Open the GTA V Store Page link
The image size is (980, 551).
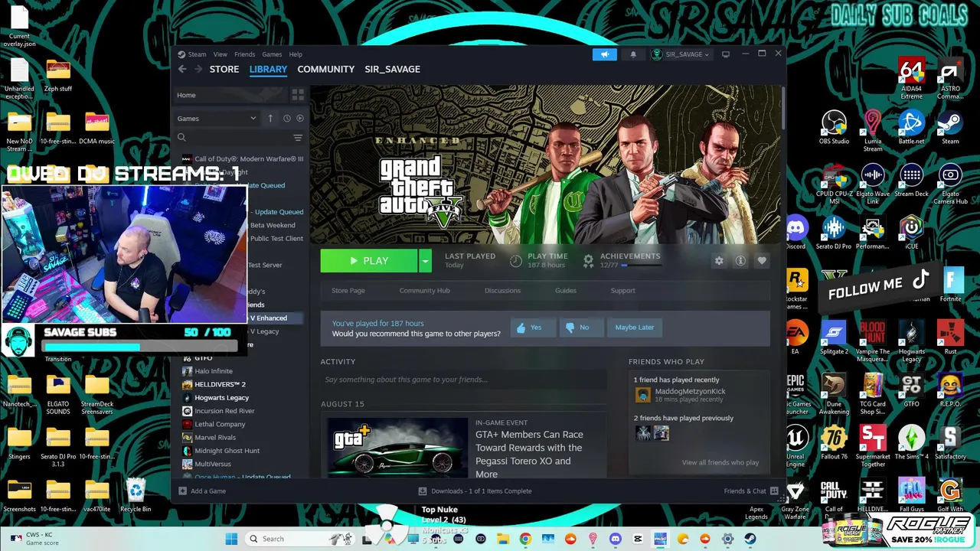[348, 291]
